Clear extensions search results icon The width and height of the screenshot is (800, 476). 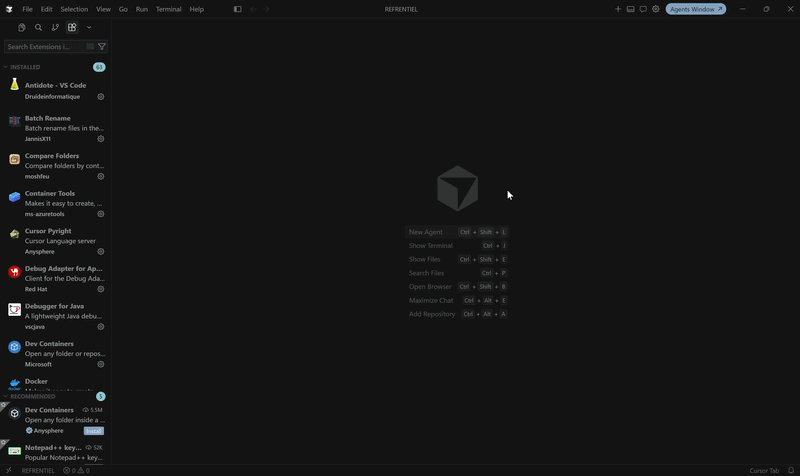90,46
